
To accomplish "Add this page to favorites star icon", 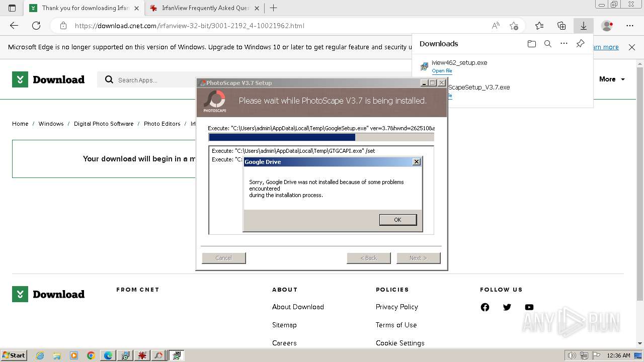I will 514,26.
